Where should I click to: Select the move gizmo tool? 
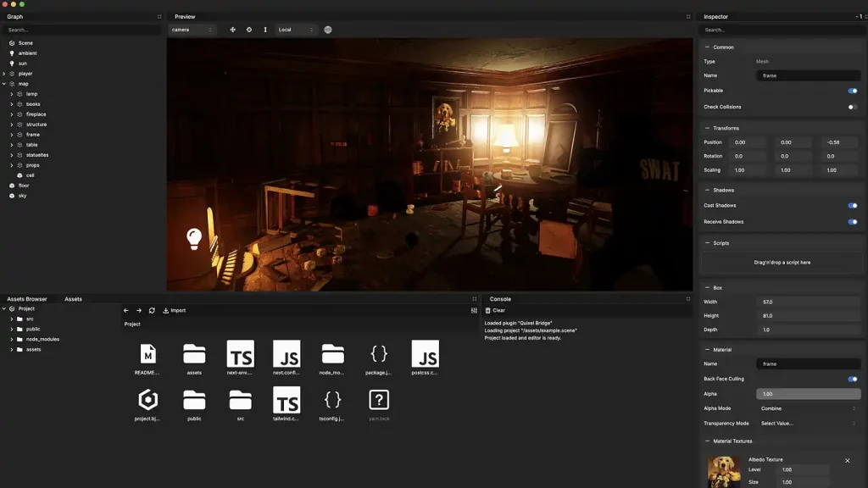(x=233, y=30)
